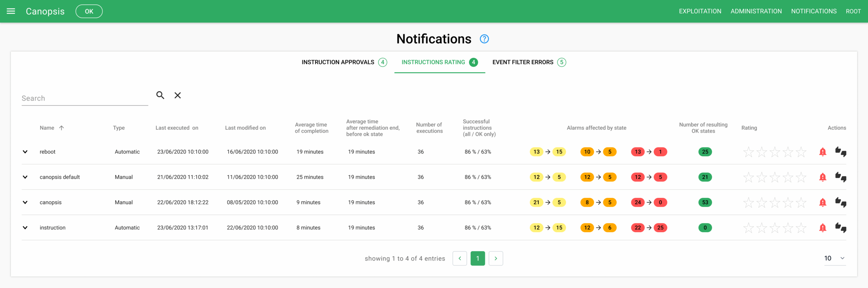Click 'showing 1 to 4 of 4 entries'
The width and height of the screenshot is (868, 288).
click(x=405, y=259)
